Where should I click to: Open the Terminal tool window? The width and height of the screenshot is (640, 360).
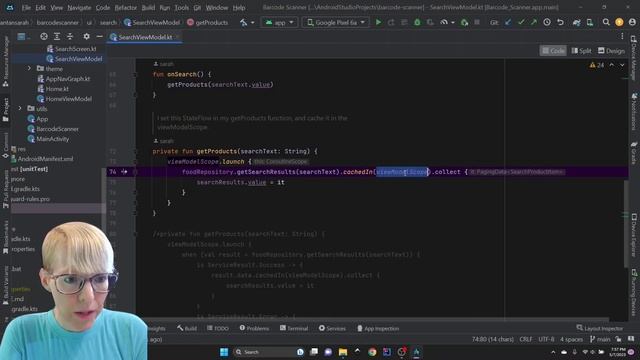pos(294,328)
